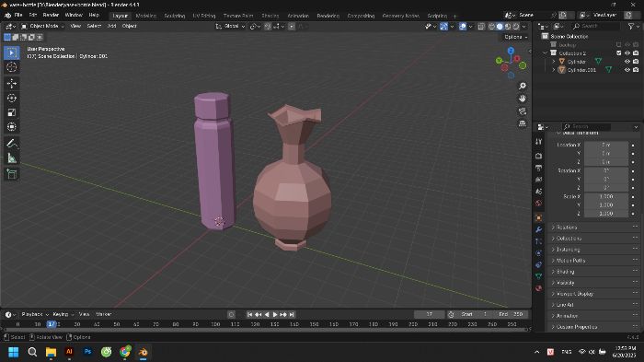Select the Rotate tool
This screenshot has width=644, height=362.
[x=11, y=98]
